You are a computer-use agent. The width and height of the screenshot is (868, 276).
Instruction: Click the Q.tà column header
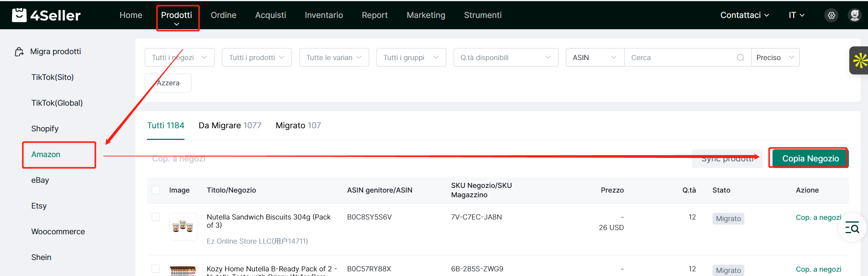point(689,190)
